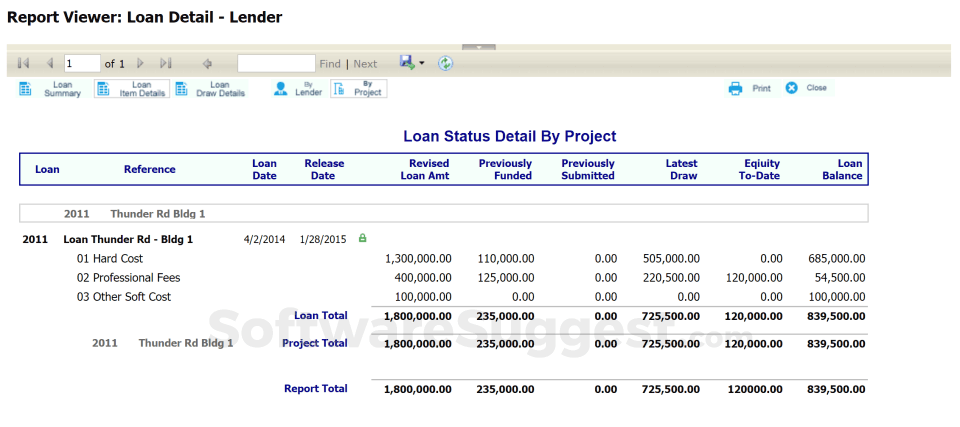960x427 pixels.
Task: Click the back to parent report arrow
Action: pyautogui.click(x=207, y=63)
